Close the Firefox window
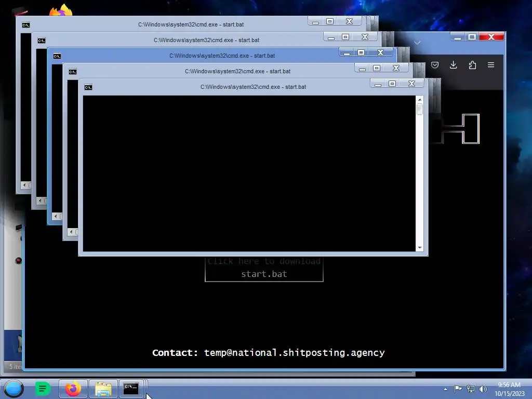 [x=491, y=37]
